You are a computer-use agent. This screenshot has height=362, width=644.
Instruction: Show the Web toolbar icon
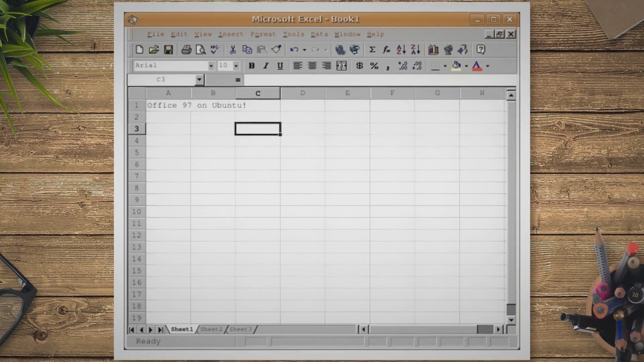click(x=355, y=50)
